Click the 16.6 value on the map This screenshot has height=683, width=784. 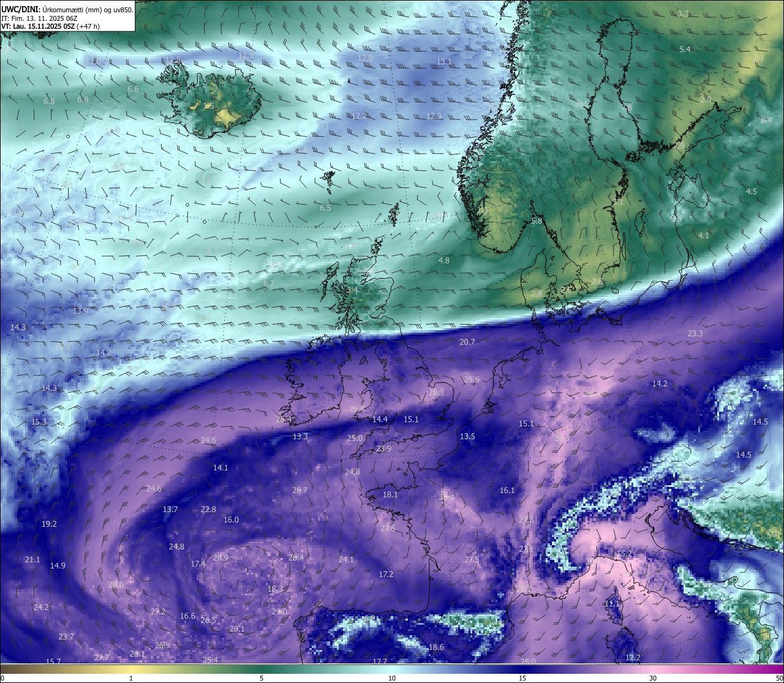pos(187,616)
